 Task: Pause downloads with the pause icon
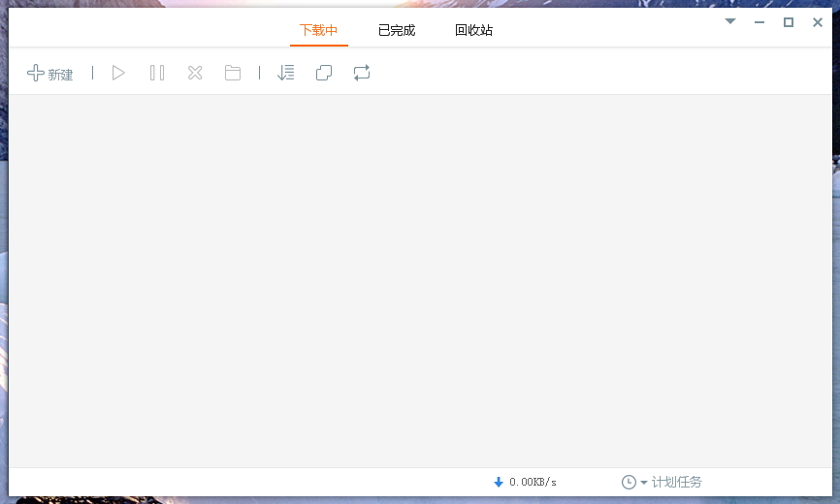[x=157, y=73]
